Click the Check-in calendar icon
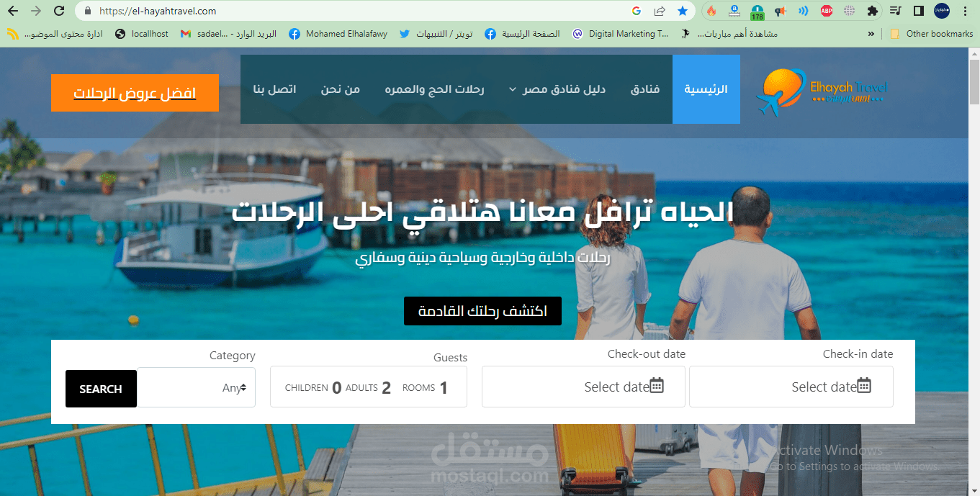Viewport: 980px width, 496px height. point(864,385)
